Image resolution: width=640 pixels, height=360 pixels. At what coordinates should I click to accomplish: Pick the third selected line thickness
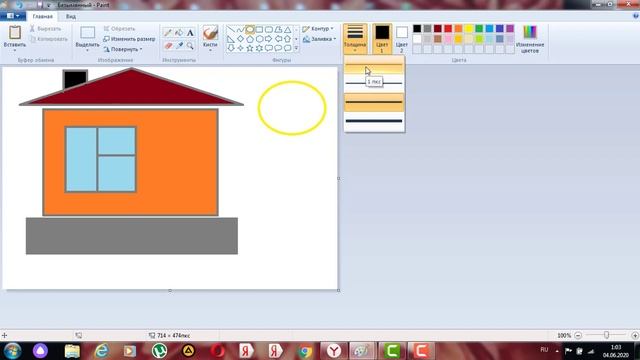tap(374, 102)
